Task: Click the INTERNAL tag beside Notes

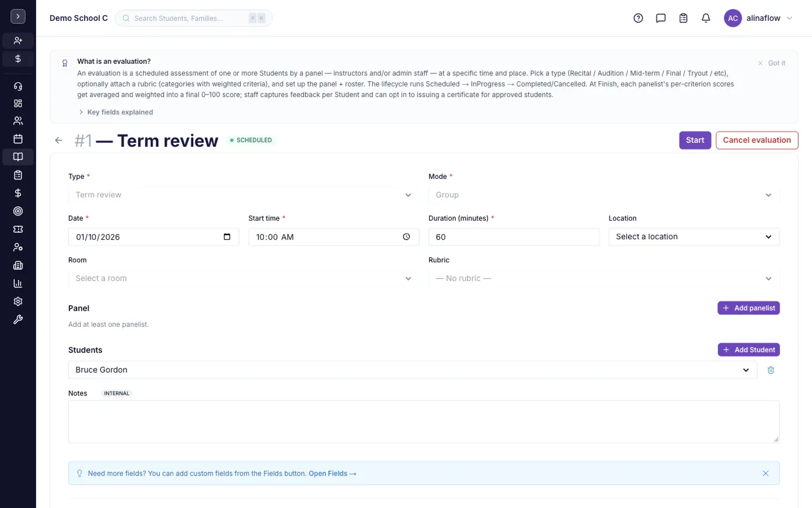Action: point(117,393)
